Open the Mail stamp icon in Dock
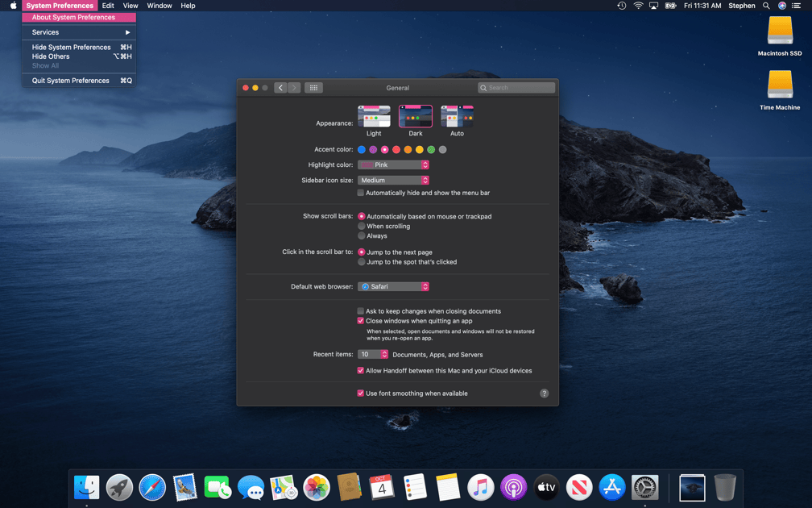 (x=185, y=487)
